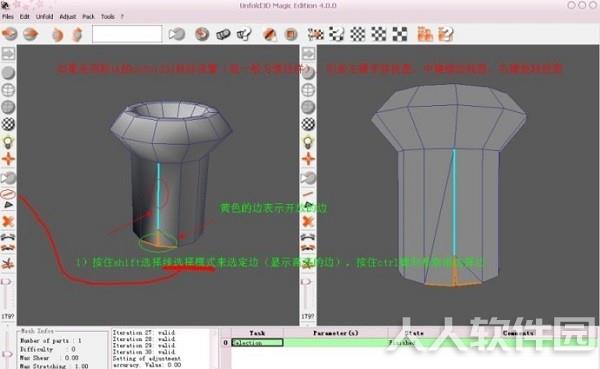Click the Task column header
This screenshot has width=600, height=369.
coord(257,333)
